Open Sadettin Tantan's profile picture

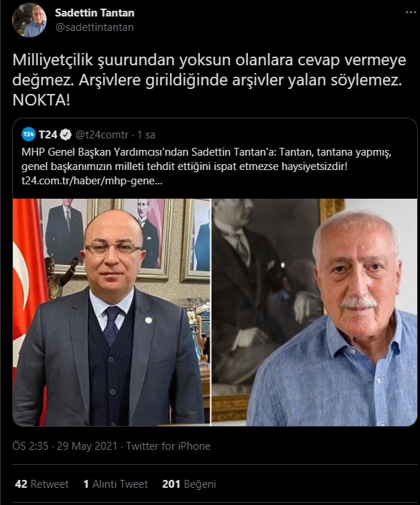coord(29,20)
